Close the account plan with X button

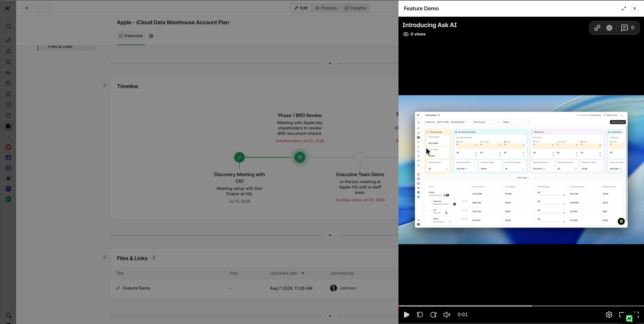click(27, 8)
